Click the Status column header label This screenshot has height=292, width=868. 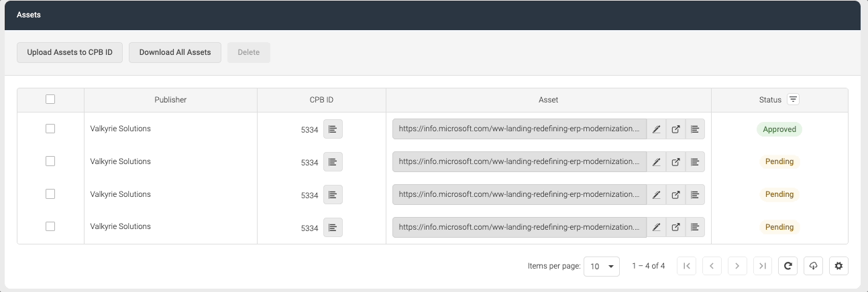pos(770,100)
